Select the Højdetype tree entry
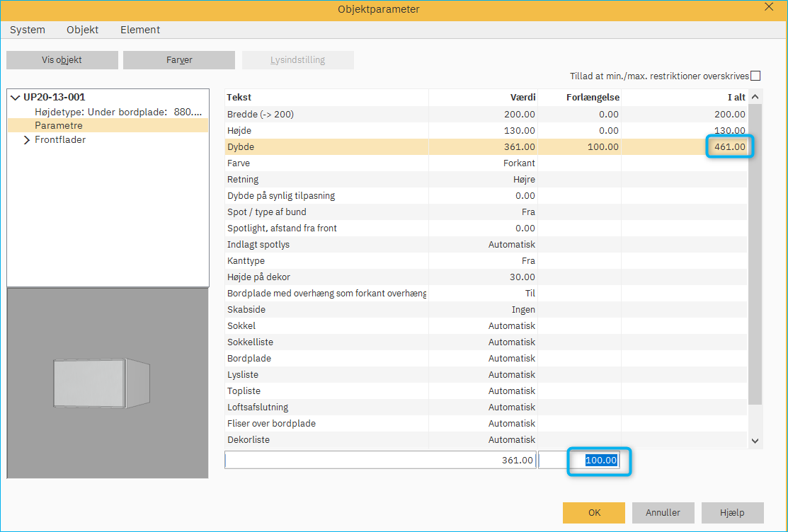This screenshot has width=788, height=532. pos(118,112)
